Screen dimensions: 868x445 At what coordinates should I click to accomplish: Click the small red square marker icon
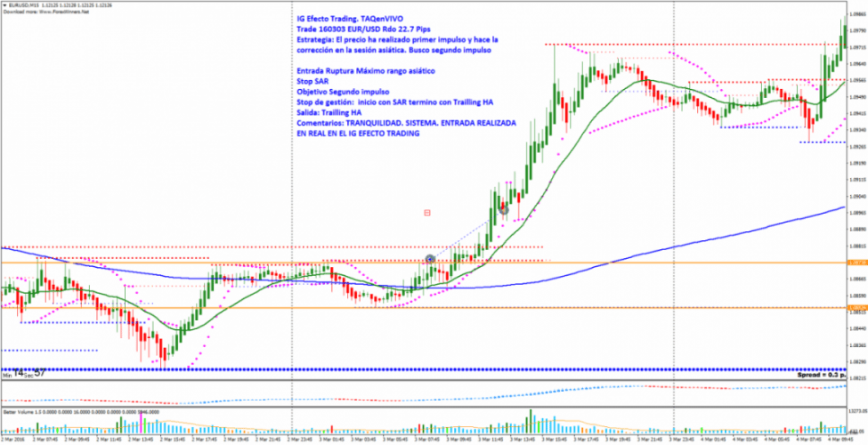[x=428, y=213]
